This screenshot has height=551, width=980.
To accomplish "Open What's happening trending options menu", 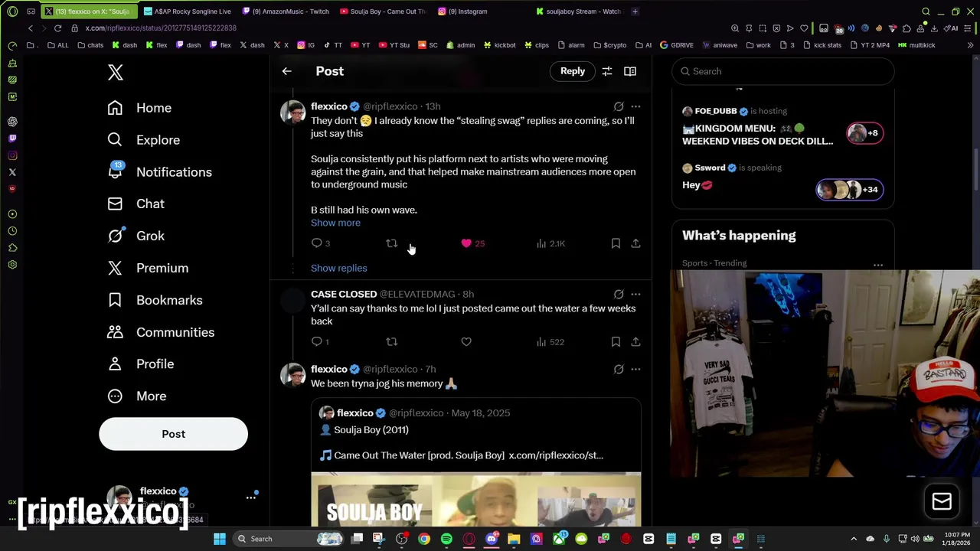I will [878, 265].
